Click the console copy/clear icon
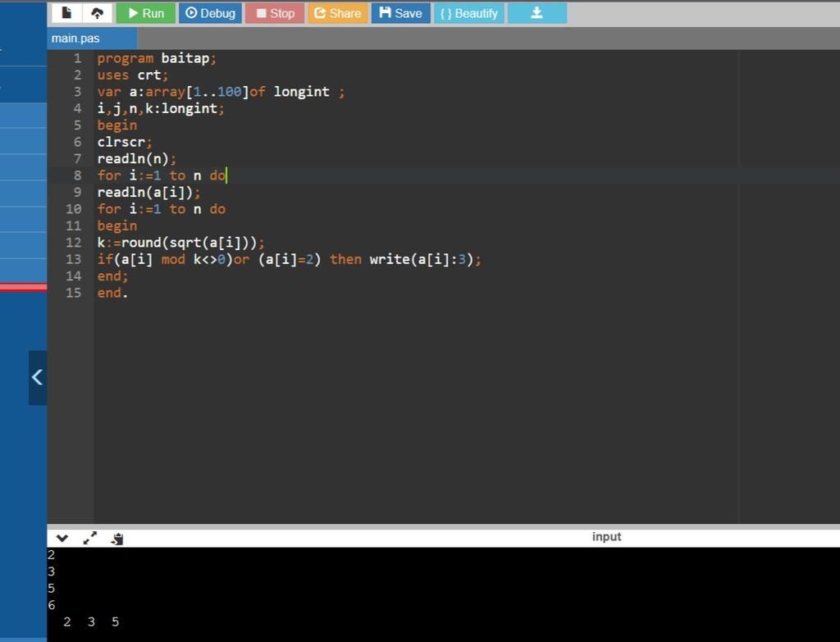Image resolution: width=840 pixels, height=642 pixels. 117,539
